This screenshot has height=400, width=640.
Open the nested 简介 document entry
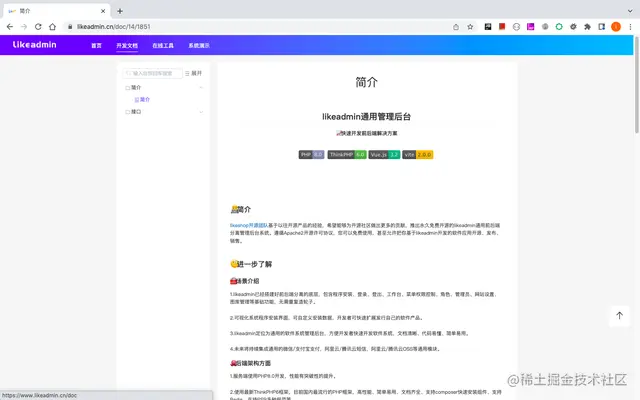[x=144, y=99]
